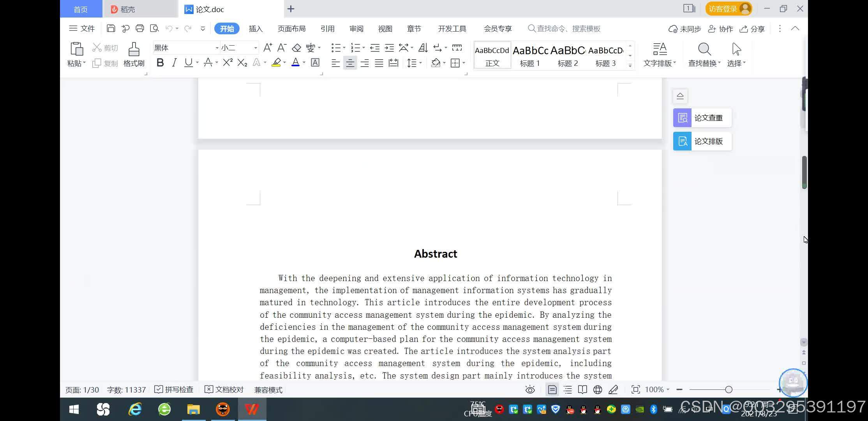868x421 pixels.
Task: Expand 文字排版 text layout dropdown
Action: click(x=660, y=63)
